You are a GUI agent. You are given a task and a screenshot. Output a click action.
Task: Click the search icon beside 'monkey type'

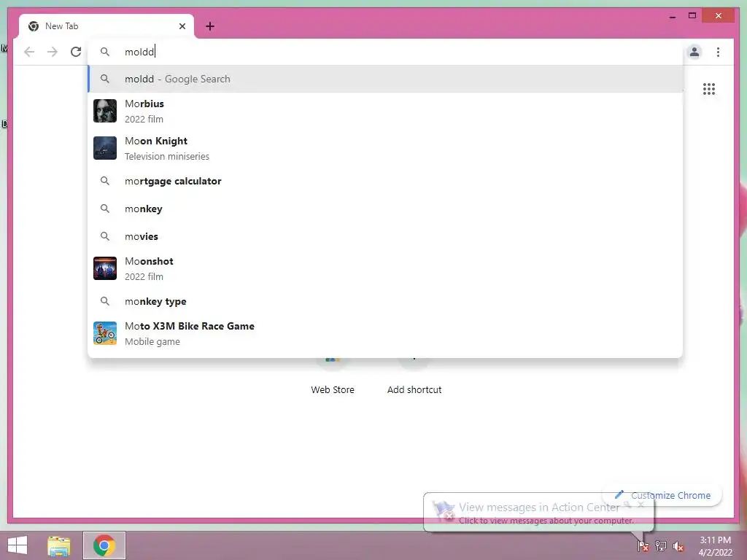[x=105, y=301]
